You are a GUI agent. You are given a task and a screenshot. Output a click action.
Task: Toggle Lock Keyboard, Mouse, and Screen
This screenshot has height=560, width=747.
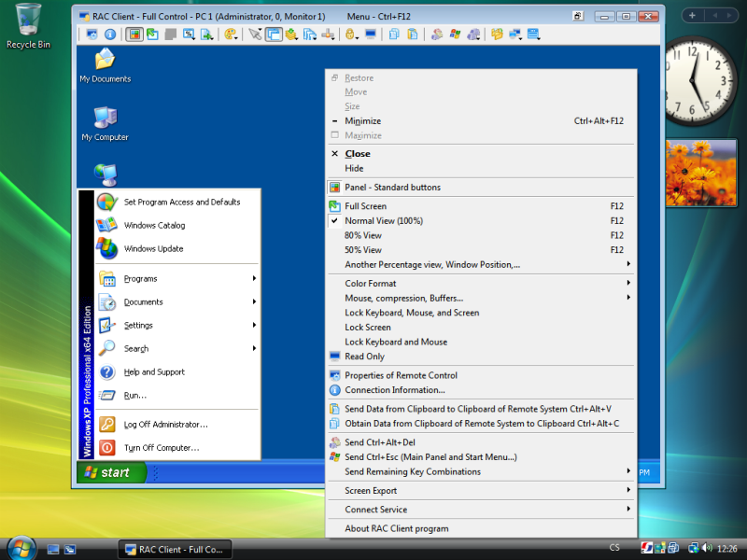point(481,313)
